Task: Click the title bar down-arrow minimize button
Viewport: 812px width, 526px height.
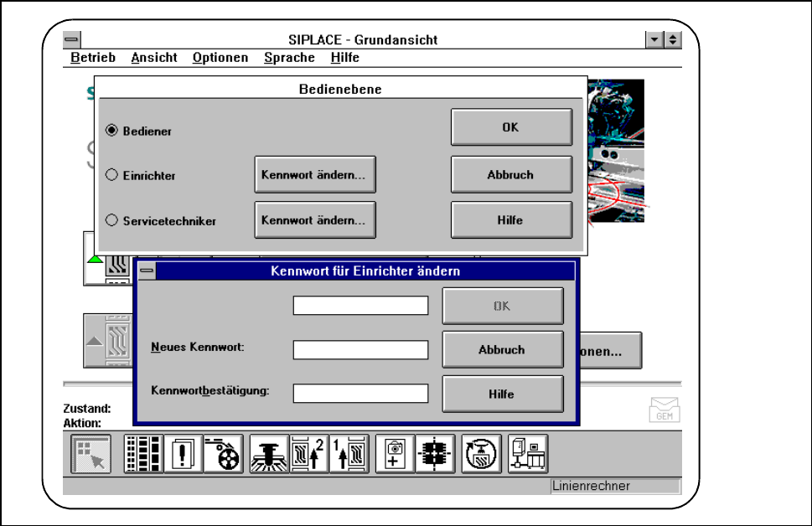Action: tap(654, 39)
